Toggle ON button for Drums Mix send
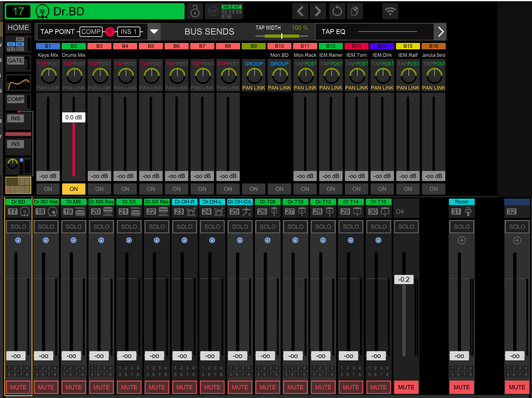This screenshot has height=398, width=532. (74, 189)
